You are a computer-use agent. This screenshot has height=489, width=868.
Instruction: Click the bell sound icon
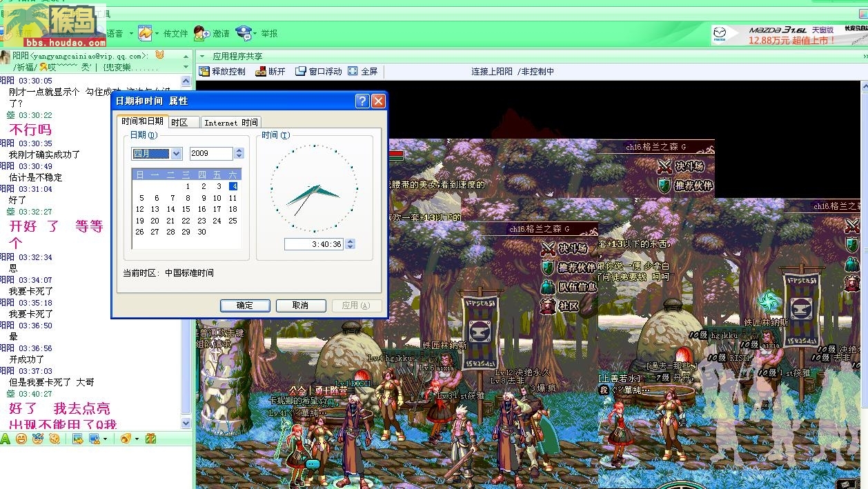(125, 439)
